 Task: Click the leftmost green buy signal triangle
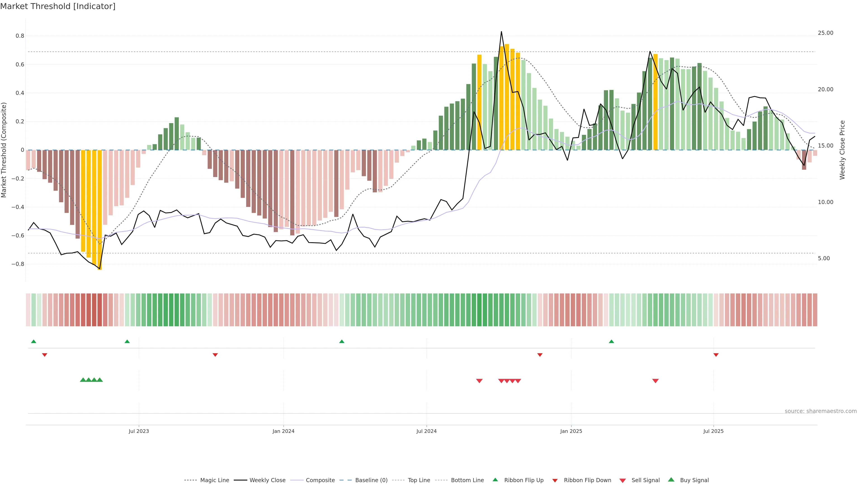tap(83, 380)
